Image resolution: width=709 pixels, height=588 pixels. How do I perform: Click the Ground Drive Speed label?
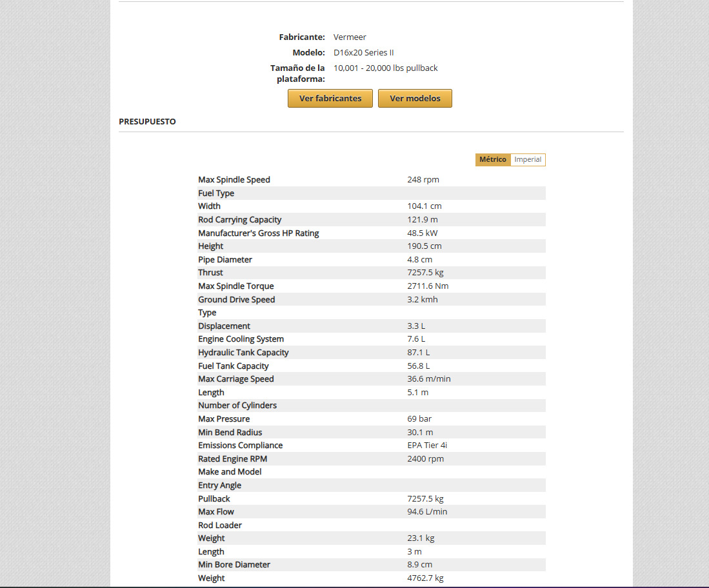tap(236, 300)
